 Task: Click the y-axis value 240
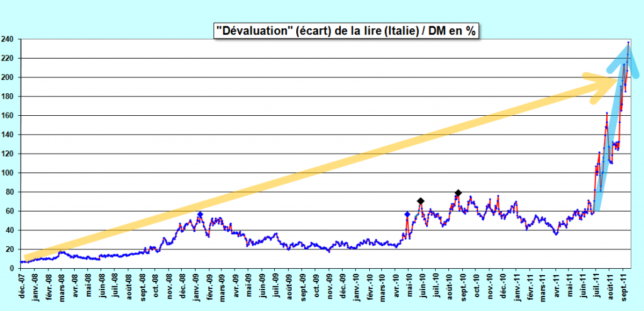[x=7, y=40]
